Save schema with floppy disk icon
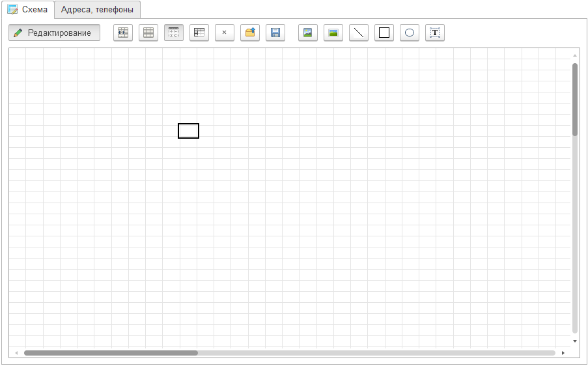This screenshot has width=588, height=366. [275, 33]
